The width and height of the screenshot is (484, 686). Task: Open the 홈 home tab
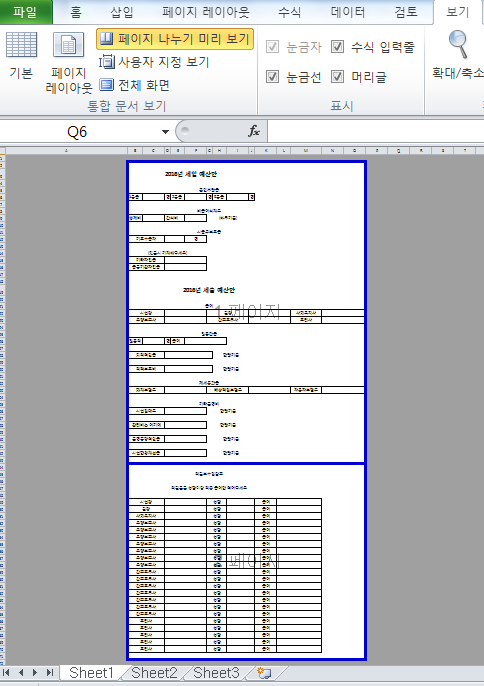[76, 12]
